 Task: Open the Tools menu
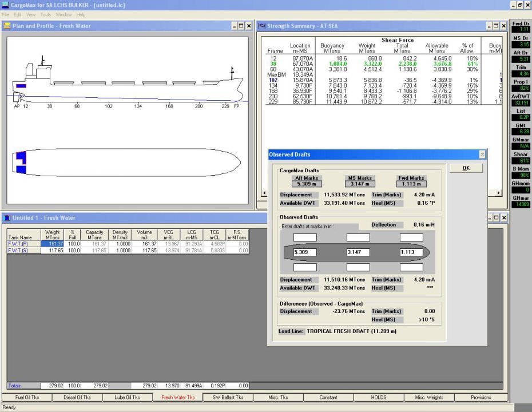coord(45,15)
